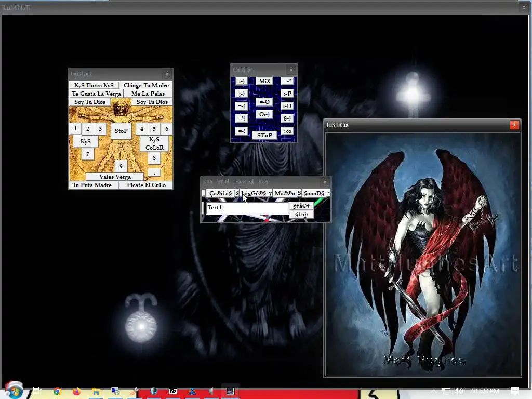Click the :-) smiley button in CaRiTaS
Viewport: 532px width, 399px height.
241,81
